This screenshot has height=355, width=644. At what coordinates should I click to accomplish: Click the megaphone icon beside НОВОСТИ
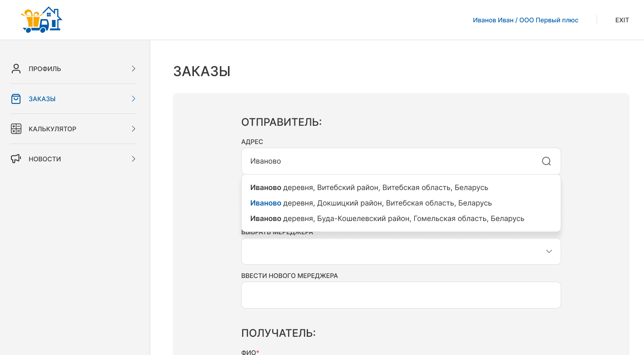[x=16, y=159]
